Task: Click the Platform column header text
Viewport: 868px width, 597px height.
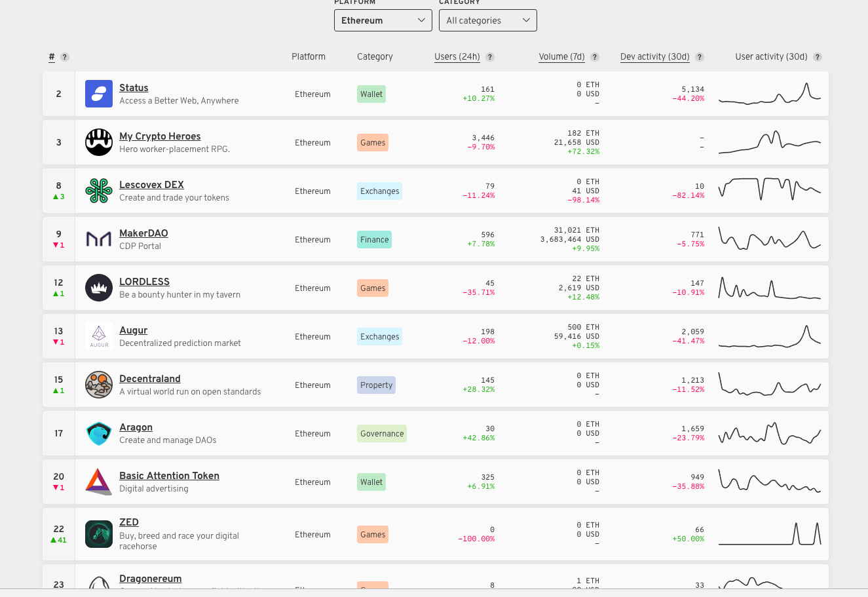Action: point(309,57)
